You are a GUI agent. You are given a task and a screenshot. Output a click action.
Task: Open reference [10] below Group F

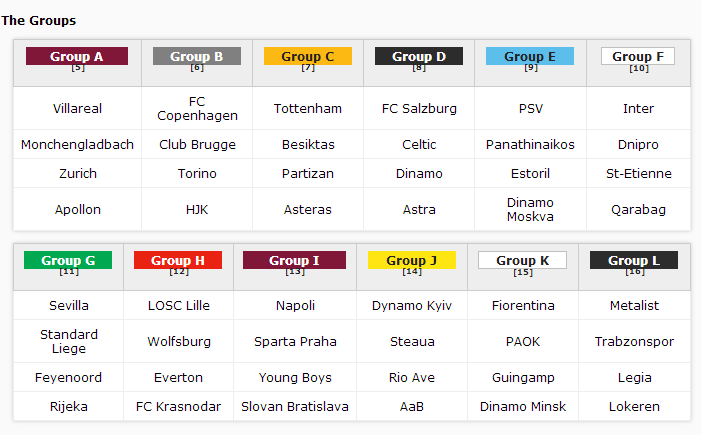coord(639,68)
